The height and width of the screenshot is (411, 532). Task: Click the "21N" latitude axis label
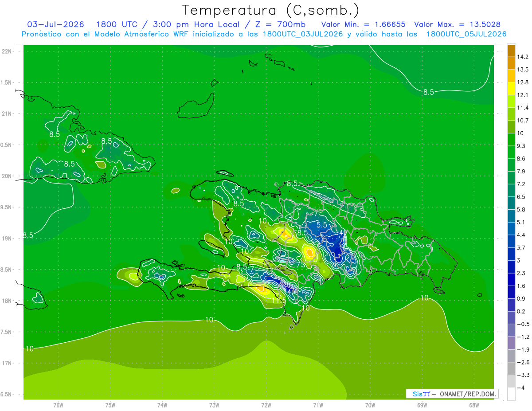tap(7, 114)
